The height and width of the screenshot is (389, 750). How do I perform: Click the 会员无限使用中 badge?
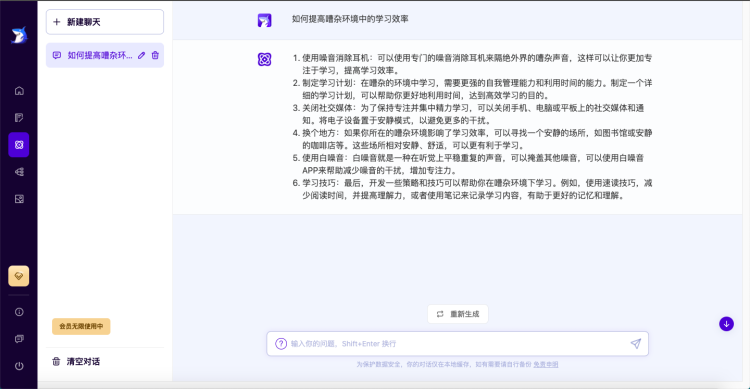click(x=81, y=326)
